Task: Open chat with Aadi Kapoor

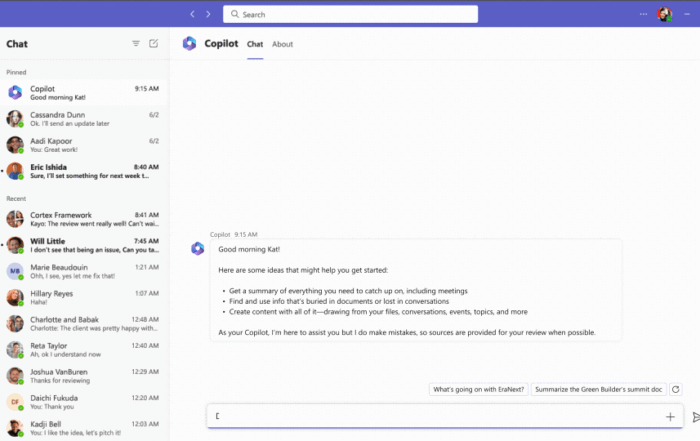Action: coord(83,145)
